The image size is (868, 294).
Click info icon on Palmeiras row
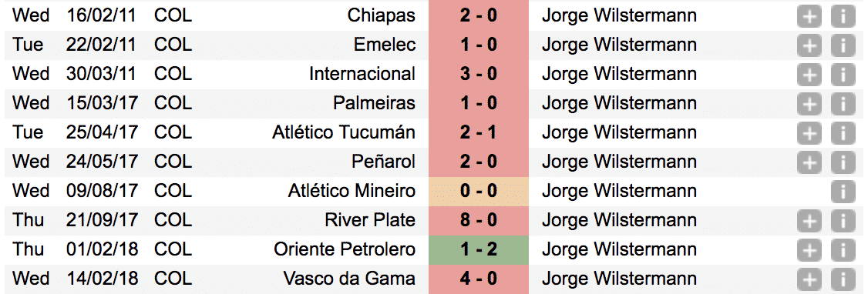point(843,103)
